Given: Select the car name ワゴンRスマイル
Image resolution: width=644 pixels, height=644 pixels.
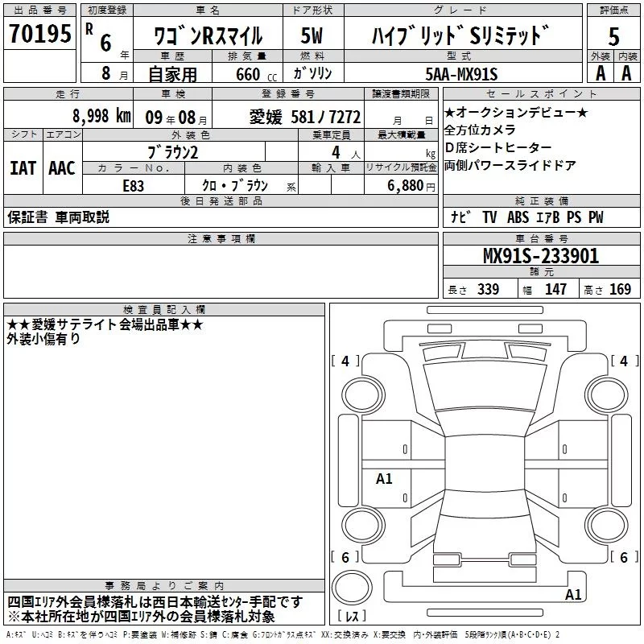Looking at the screenshot, I should pos(208,35).
